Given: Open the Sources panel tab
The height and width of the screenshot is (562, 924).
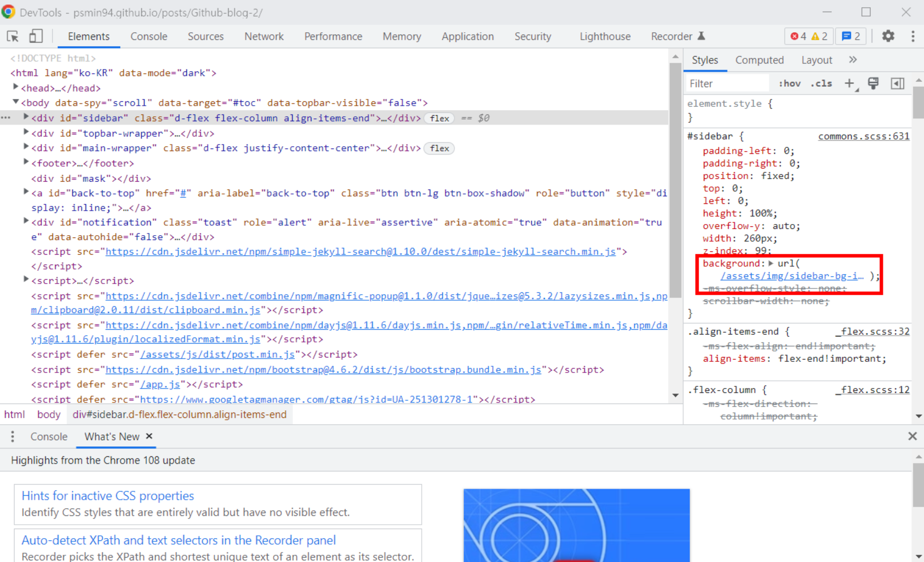Looking at the screenshot, I should pos(205,36).
